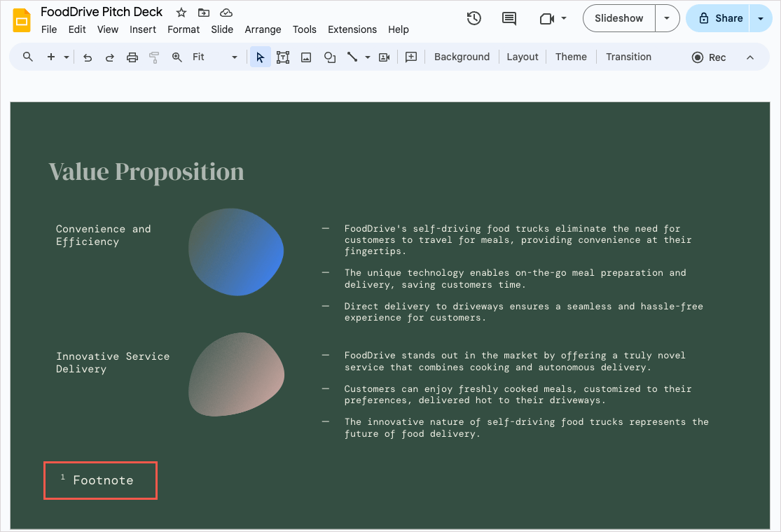The height and width of the screenshot is (532, 781).
Task: Expand the line type dropdown arrow
Action: click(x=368, y=57)
